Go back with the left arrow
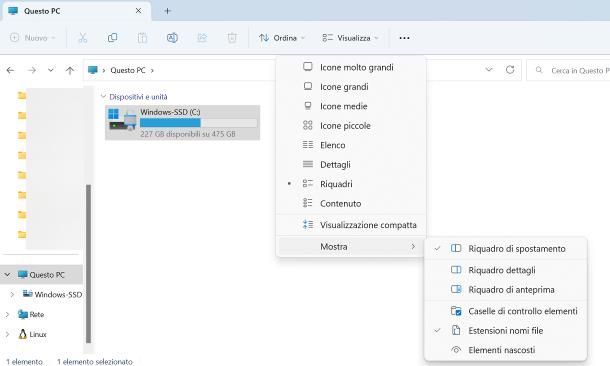 click(11, 70)
